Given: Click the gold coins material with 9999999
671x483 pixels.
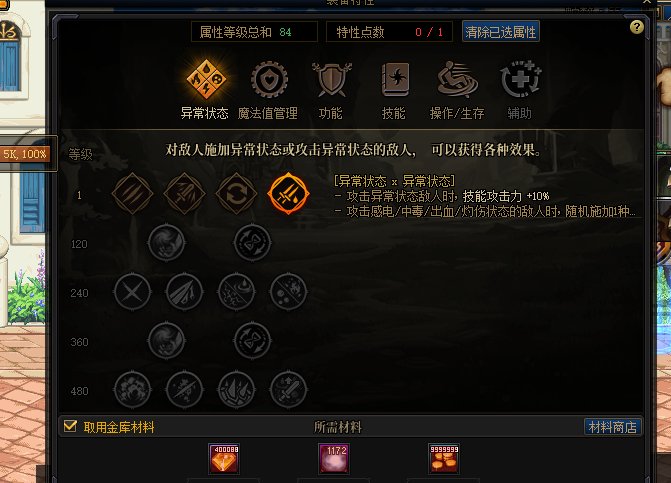Looking at the screenshot, I should pyautogui.click(x=444, y=459).
